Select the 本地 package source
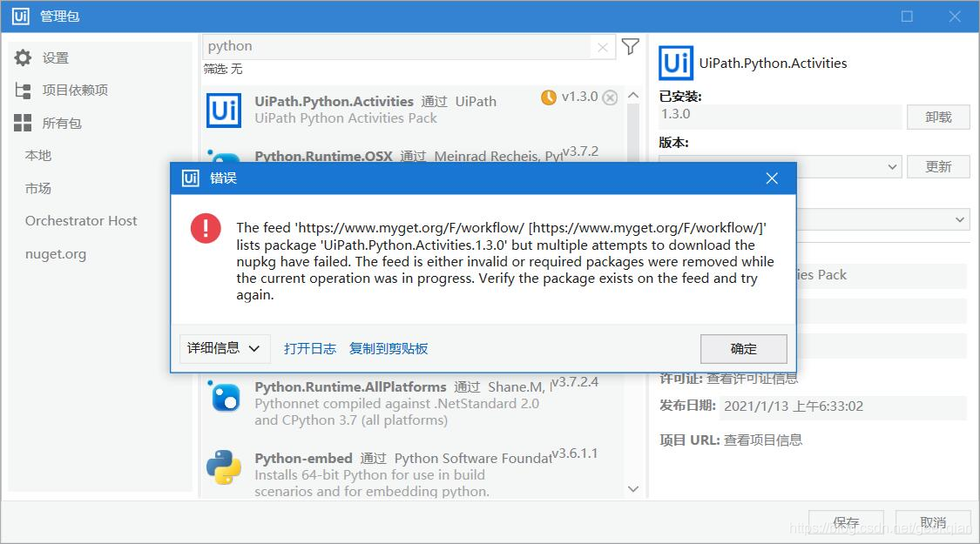 (x=38, y=156)
